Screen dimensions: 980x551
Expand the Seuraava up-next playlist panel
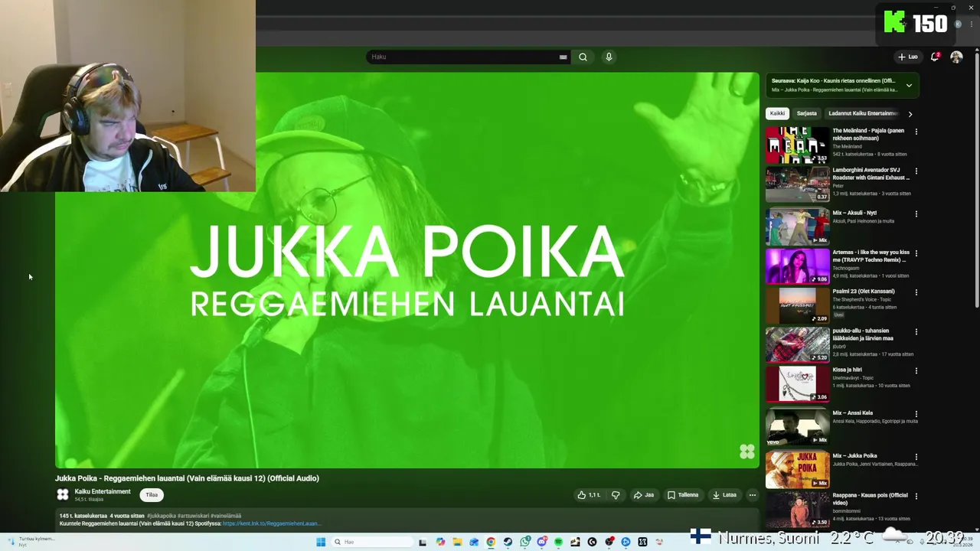coord(909,85)
